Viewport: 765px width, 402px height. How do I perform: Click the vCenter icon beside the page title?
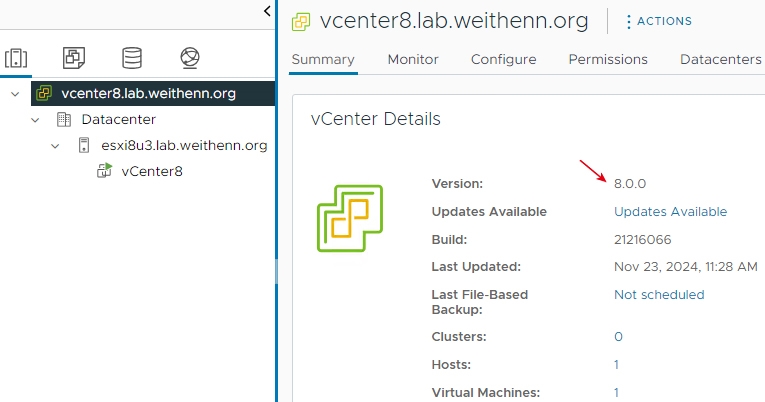(x=301, y=22)
